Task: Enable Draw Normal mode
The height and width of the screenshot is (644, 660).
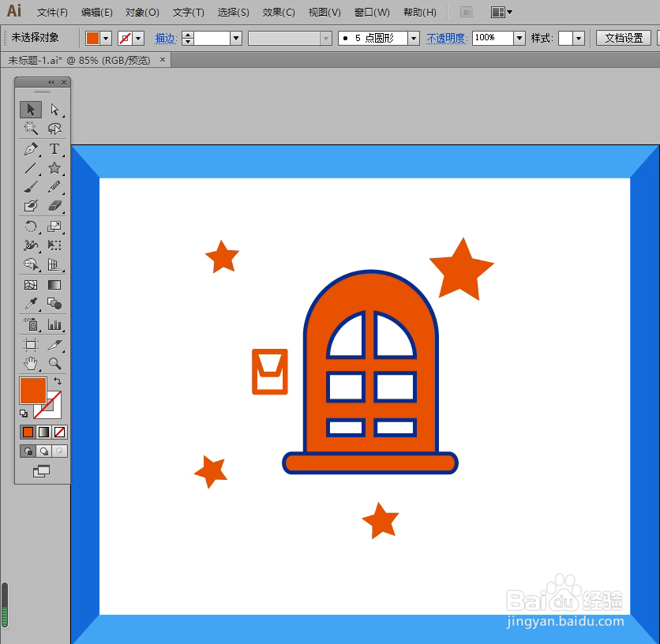Action: pos(28,451)
